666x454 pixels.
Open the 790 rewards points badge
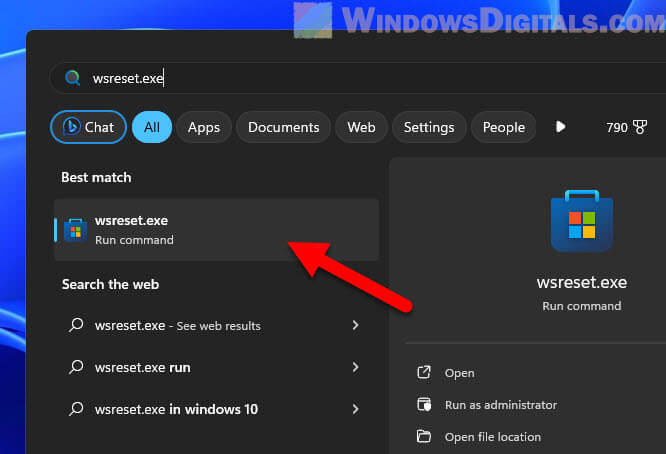(626, 127)
